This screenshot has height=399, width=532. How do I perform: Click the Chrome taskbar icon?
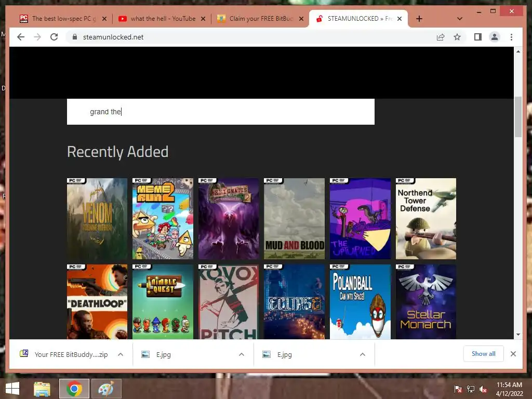click(74, 389)
